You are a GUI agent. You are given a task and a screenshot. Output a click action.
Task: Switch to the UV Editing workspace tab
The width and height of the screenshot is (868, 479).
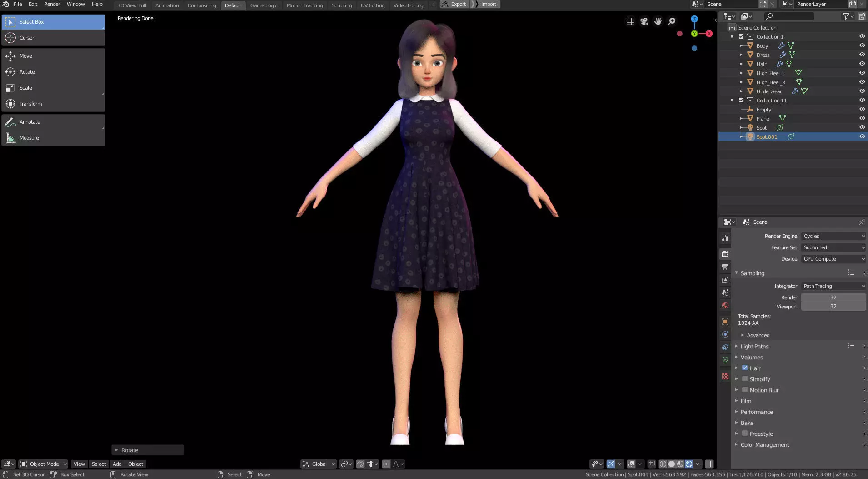[372, 5]
